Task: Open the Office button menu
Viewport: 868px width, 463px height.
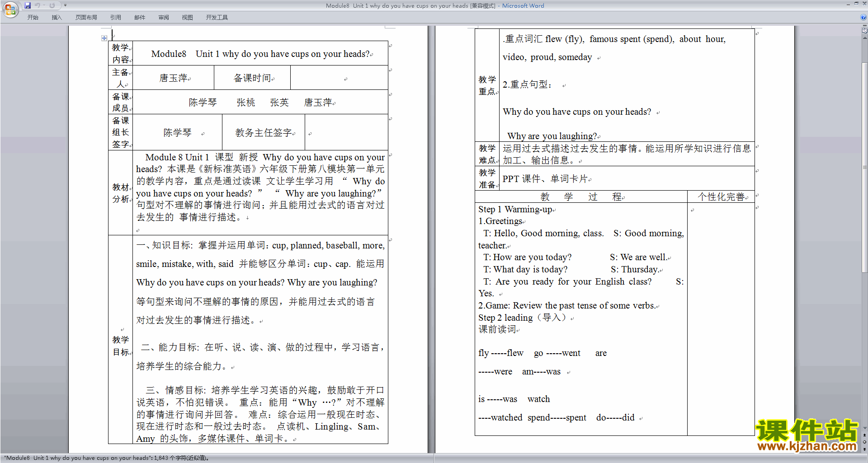Action: click(10, 9)
